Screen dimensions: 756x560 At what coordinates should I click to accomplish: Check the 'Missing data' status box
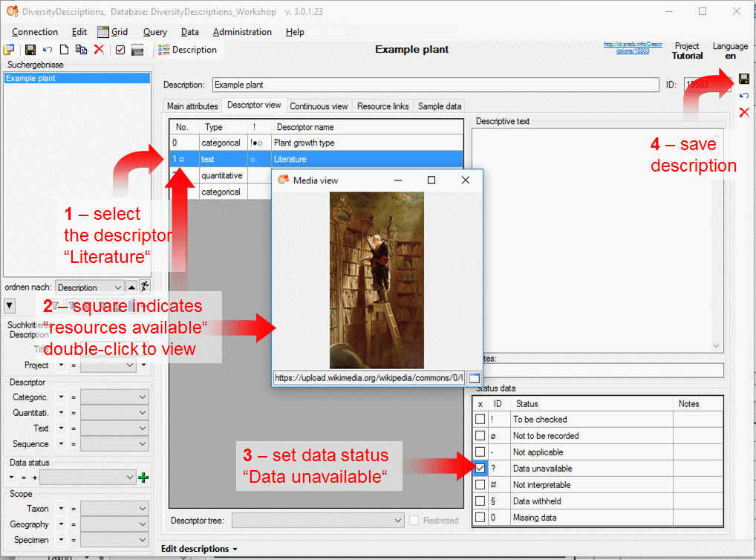tap(480, 518)
